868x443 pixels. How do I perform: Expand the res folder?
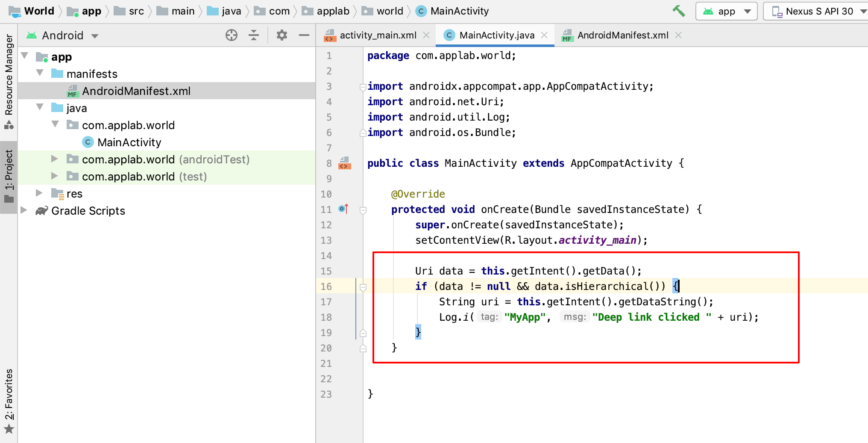point(39,193)
